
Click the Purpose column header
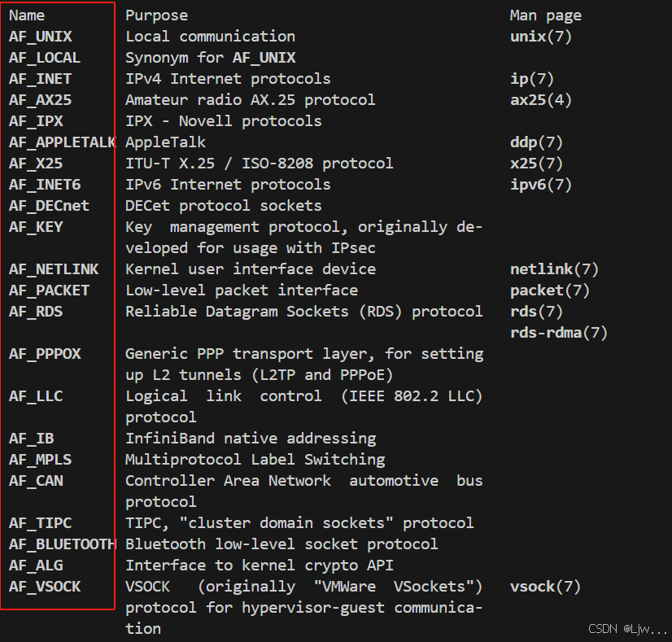tap(156, 15)
